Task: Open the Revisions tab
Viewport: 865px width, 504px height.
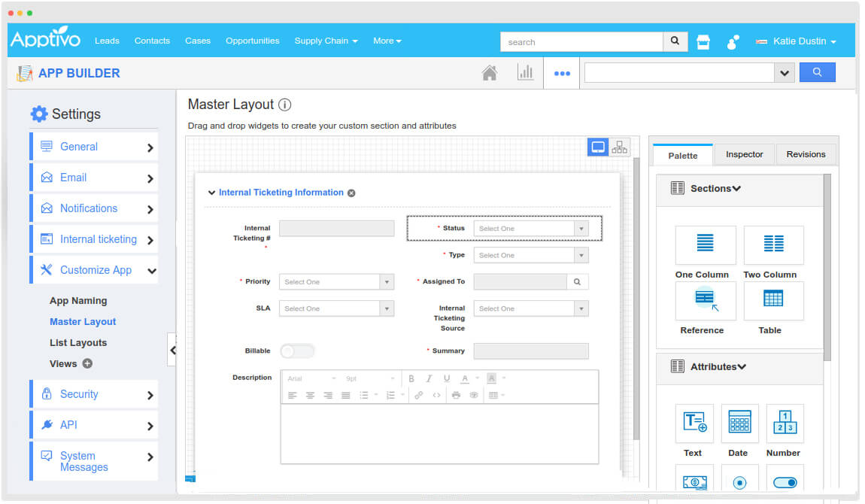Action: pos(806,154)
